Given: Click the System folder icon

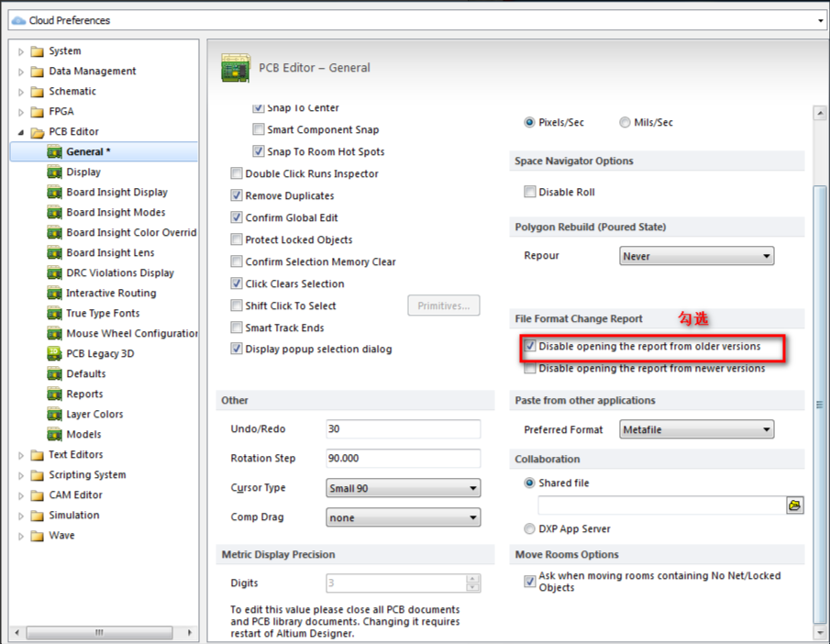Looking at the screenshot, I should pyautogui.click(x=37, y=51).
